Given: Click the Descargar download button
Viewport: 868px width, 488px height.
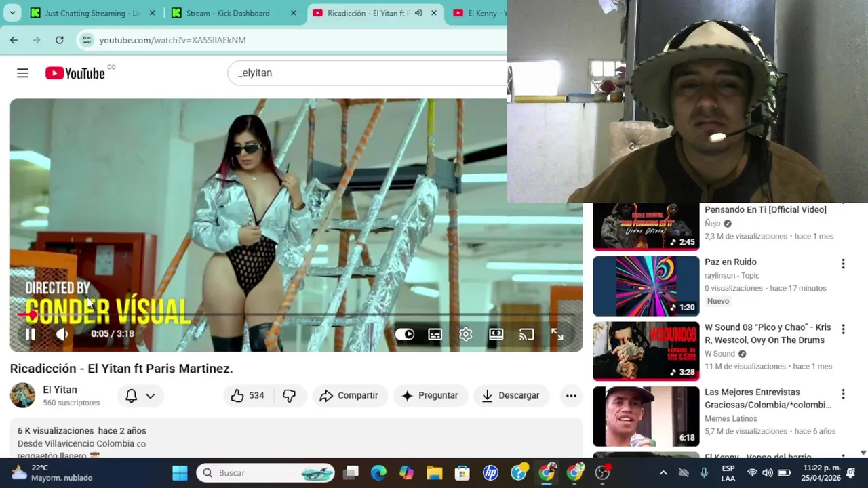Looking at the screenshot, I should click(x=511, y=396).
